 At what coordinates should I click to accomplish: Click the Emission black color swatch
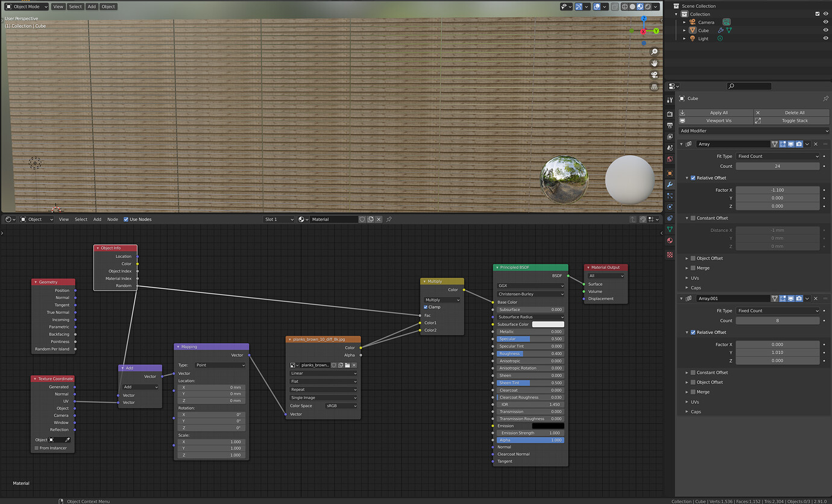[548, 426]
